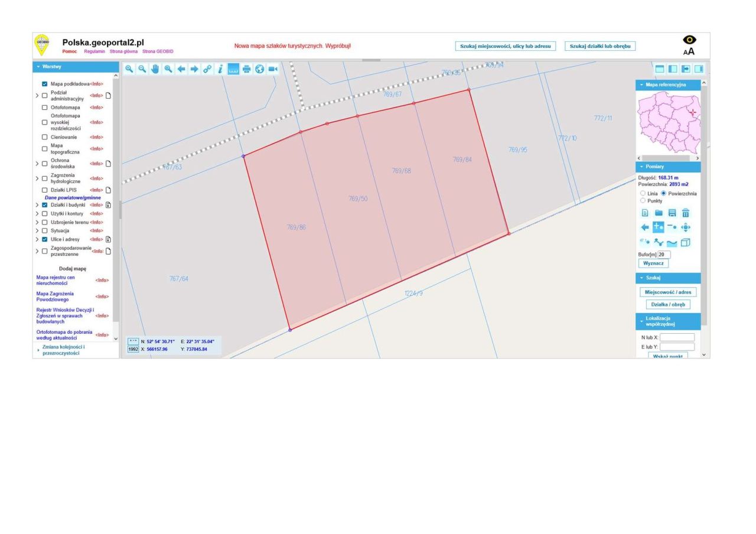Open the print map tool

(x=246, y=69)
